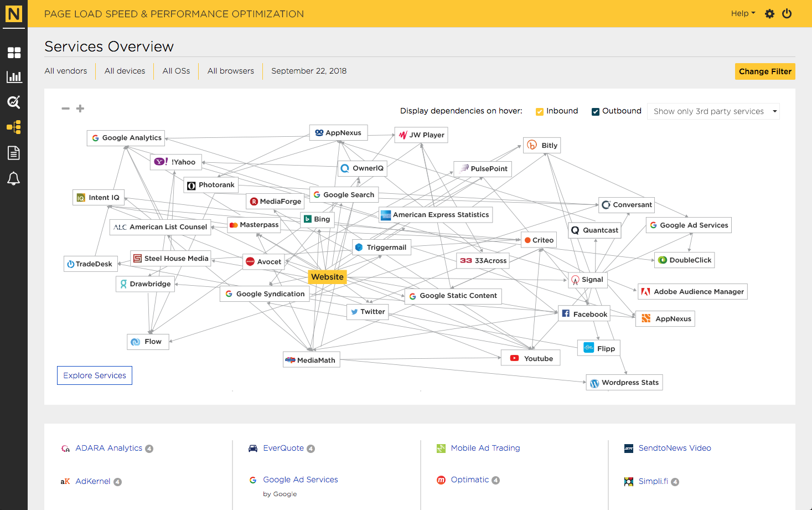Image resolution: width=812 pixels, height=510 pixels.
Task: Select the Quantcast graph node
Action: pos(595,230)
